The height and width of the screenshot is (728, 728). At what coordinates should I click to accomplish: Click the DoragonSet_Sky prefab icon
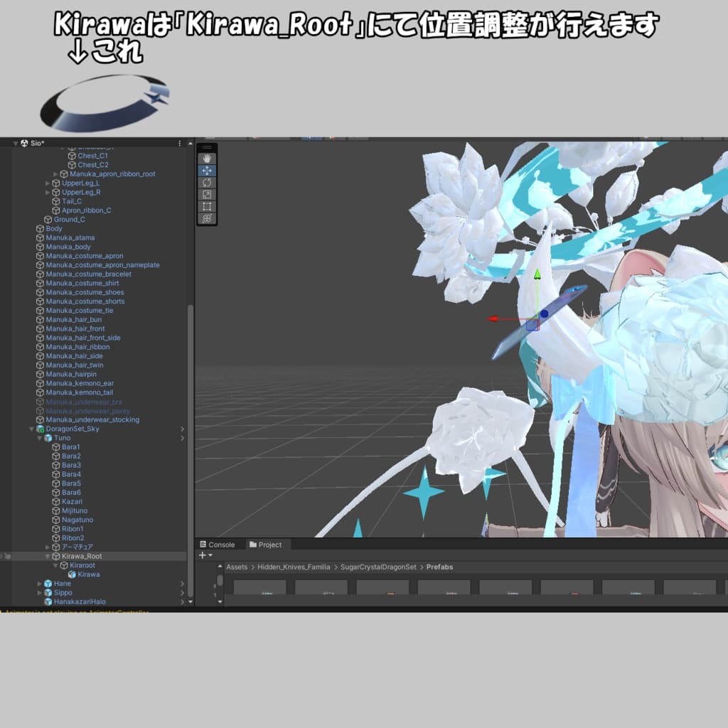tap(41, 429)
